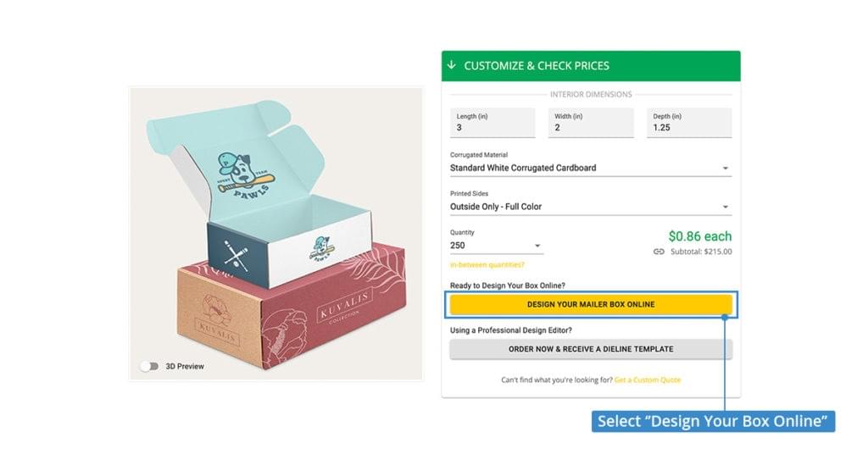
Task: Click the down arrow icon in green header
Action: click(452, 65)
